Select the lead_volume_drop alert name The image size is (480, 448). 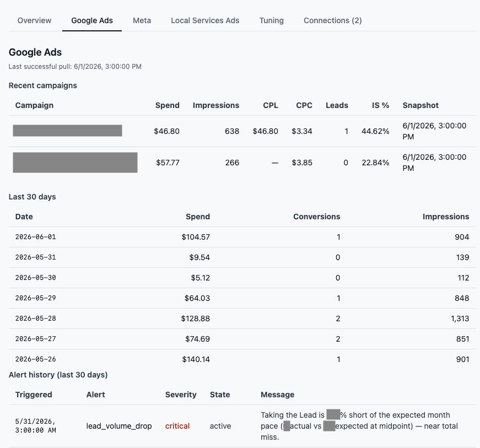pyautogui.click(x=119, y=426)
